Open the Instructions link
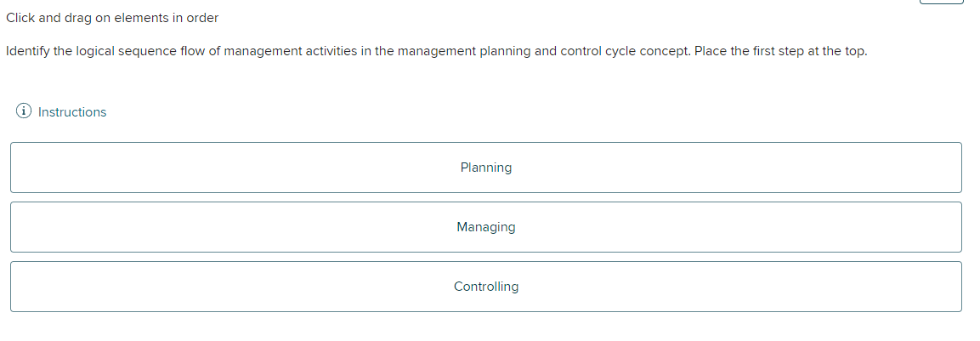Image resolution: width=980 pixels, height=341 pixels. point(72,112)
